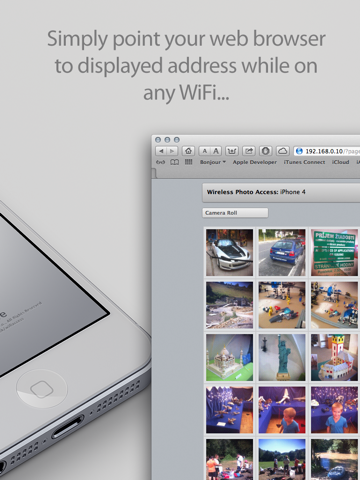Increase text size with large A

(x=216, y=151)
